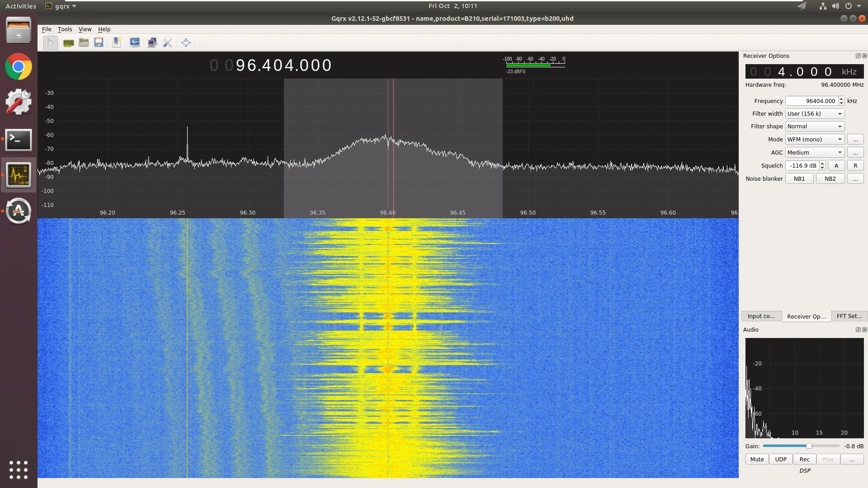Click the Rec audio button
The image size is (868, 488).
[804, 460]
